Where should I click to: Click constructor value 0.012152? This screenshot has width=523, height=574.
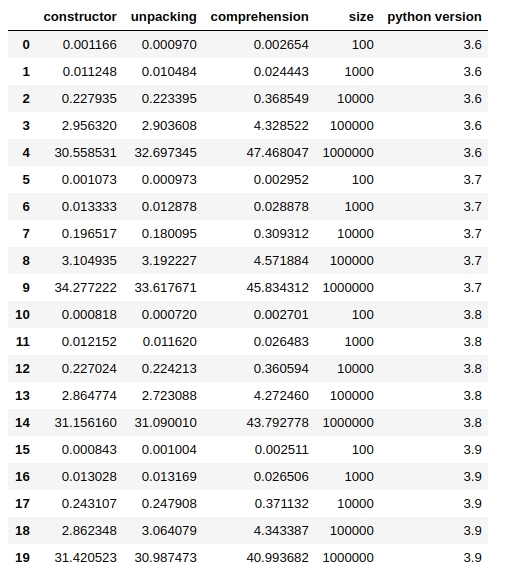click(x=89, y=342)
